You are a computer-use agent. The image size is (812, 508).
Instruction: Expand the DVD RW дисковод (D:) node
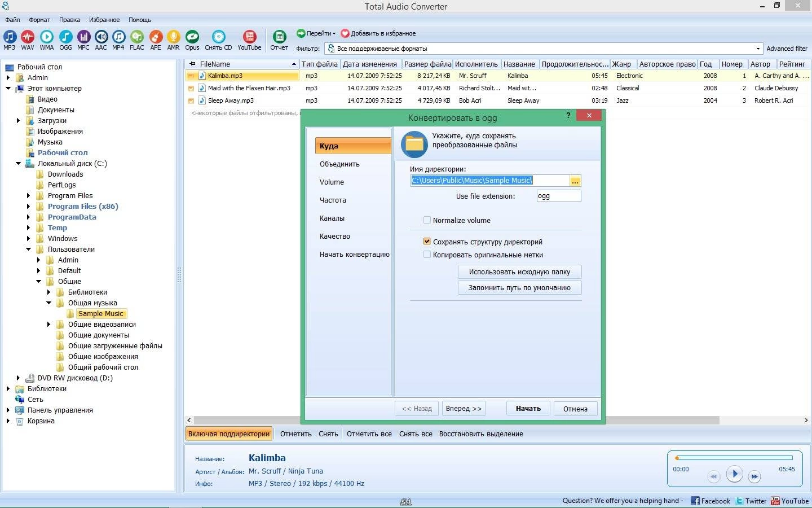(19, 378)
